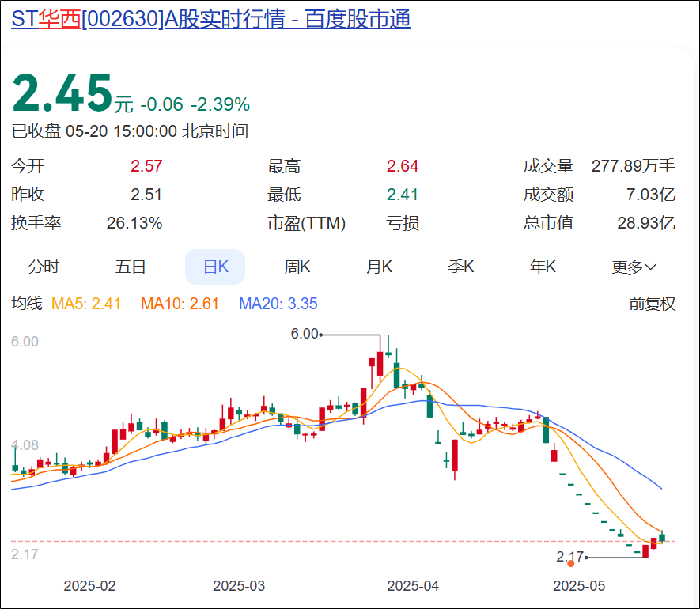Open the 年K yearly chart tab
The width and height of the screenshot is (700, 609).
pyautogui.click(x=543, y=267)
